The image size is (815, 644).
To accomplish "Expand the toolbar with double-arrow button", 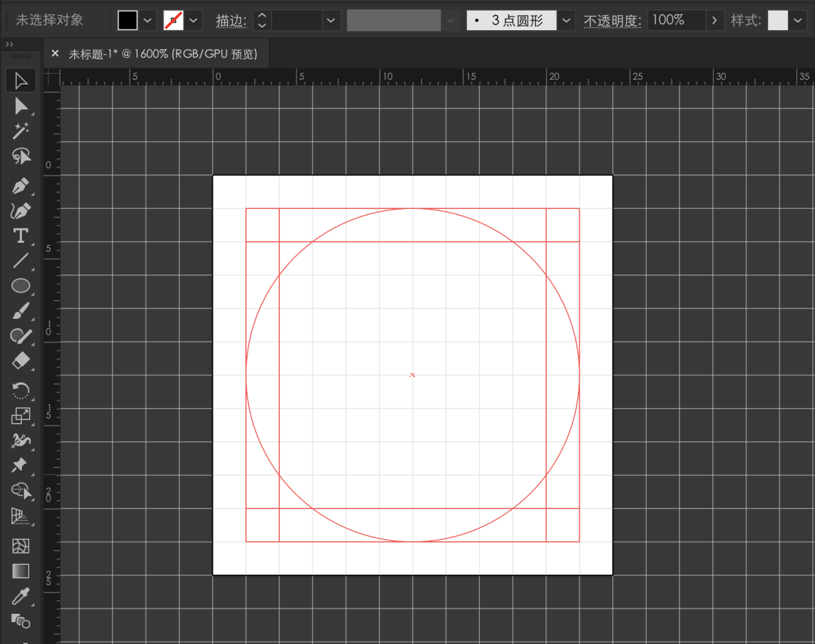I will (x=9, y=44).
